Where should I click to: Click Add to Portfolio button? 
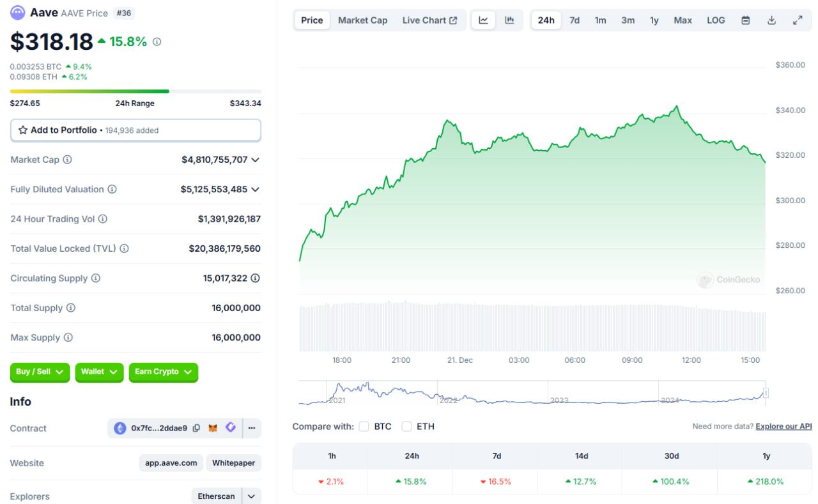135,130
